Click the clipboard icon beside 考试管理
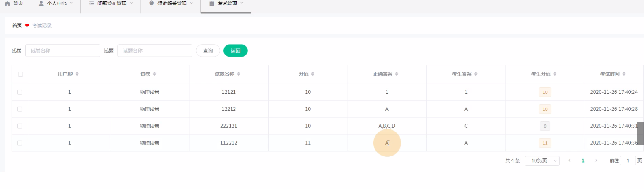This screenshot has height=189, width=644. click(x=212, y=3)
